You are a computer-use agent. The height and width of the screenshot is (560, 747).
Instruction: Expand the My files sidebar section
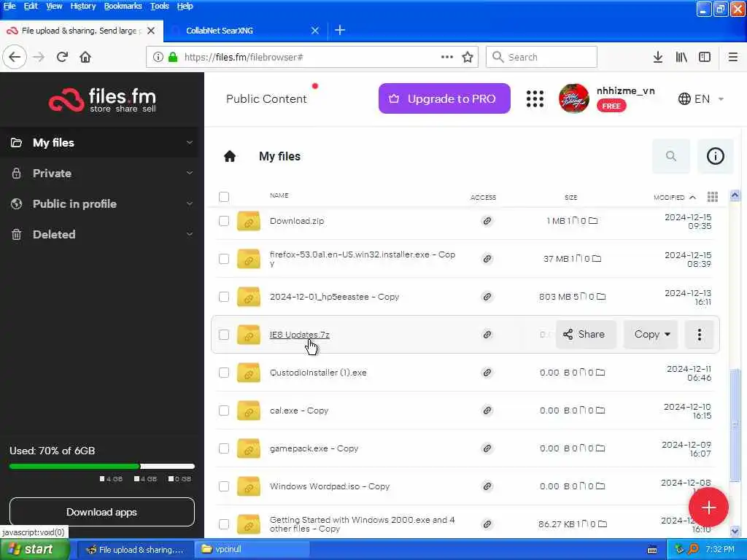pyautogui.click(x=190, y=142)
